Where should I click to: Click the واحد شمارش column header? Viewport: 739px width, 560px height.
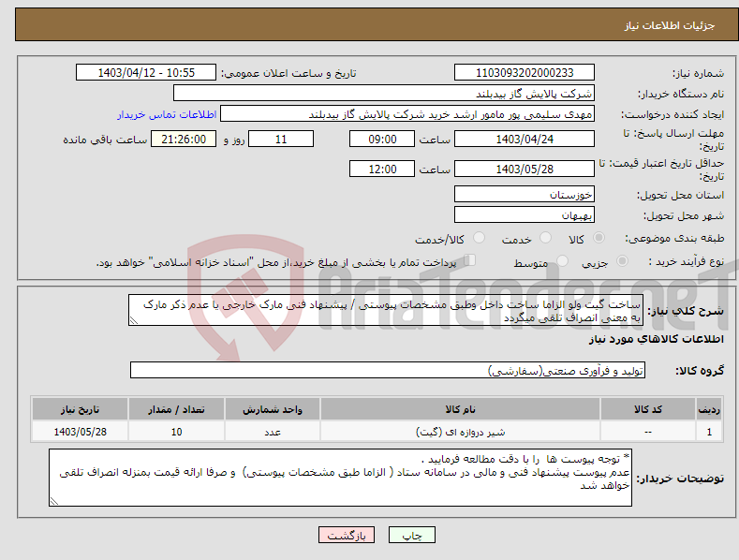(x=273, y=409)
